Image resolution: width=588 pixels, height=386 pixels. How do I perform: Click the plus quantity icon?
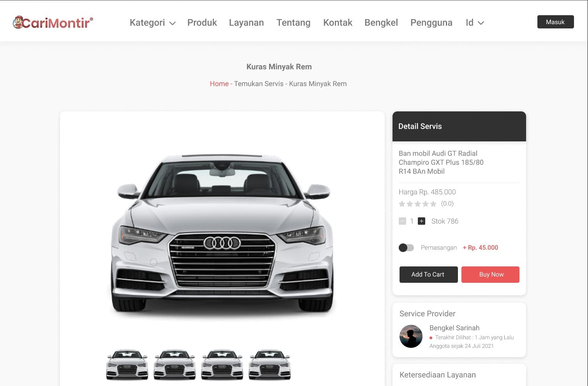coord(421,221)
